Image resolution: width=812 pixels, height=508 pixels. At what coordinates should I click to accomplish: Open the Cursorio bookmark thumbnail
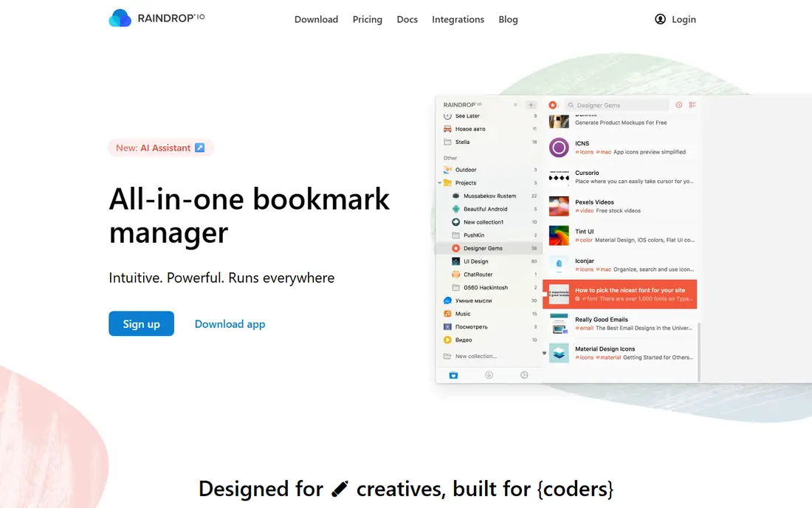click(x=559, y=177)
